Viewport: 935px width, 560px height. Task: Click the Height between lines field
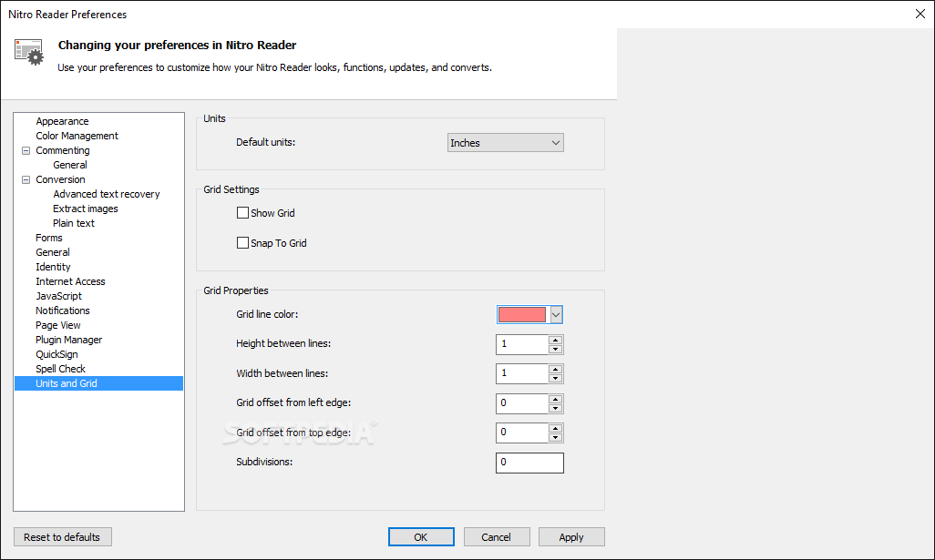522,344
